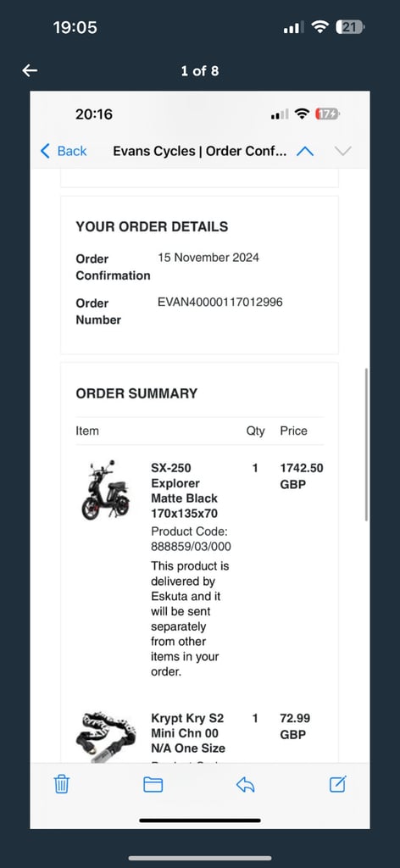This screenshot has width=400, height=868.
Task: Tap the outer battery indicator showing 21
Action: [350, 26]
